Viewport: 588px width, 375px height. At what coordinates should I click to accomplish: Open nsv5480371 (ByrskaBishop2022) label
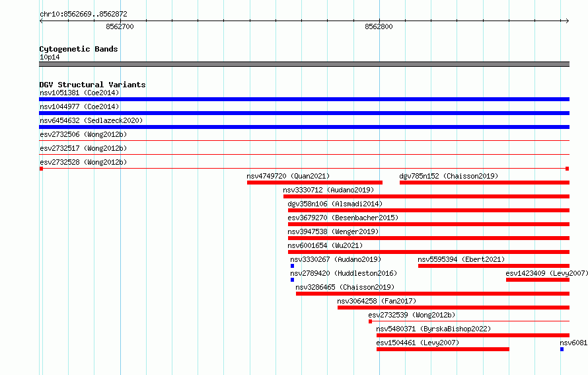(x=433, y=329)
